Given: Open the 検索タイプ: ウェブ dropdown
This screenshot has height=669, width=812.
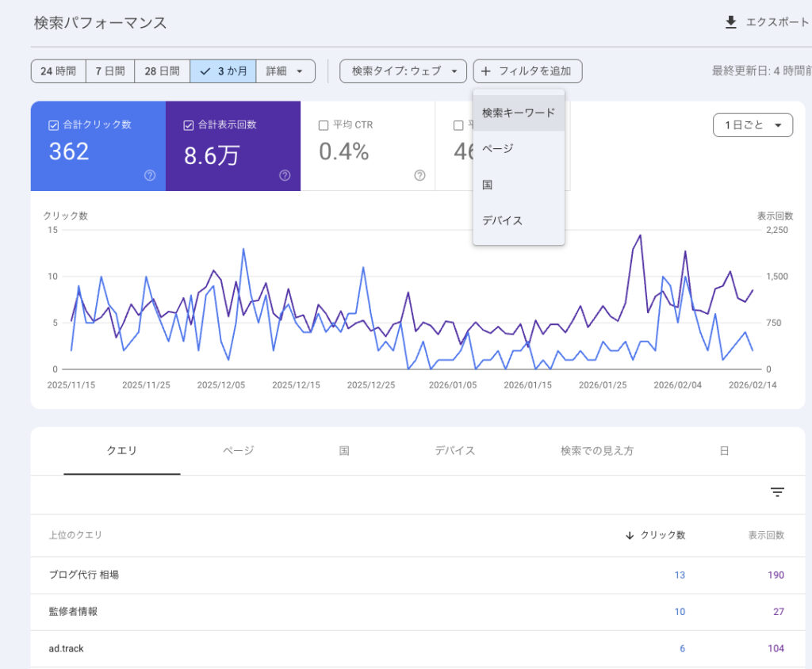Looking at the screenshot, I should pyautogui.click(x=403, y=71).
